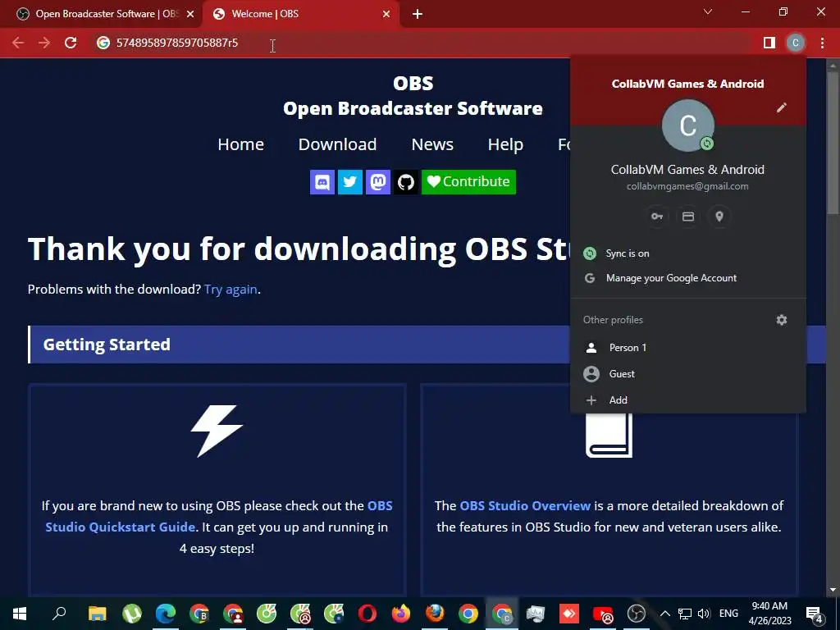840x630 pixels.
Task: Open payment methods card icon
Action: pos(688,217)
